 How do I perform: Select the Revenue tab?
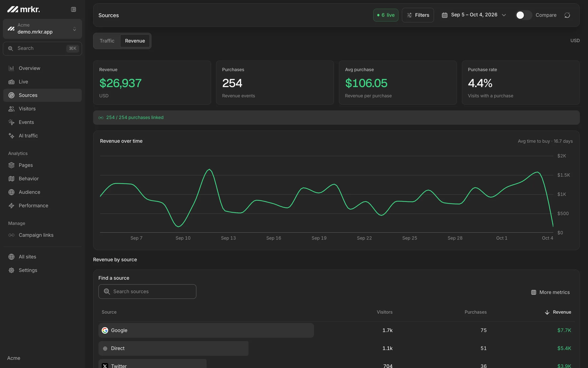pos(135,41)
